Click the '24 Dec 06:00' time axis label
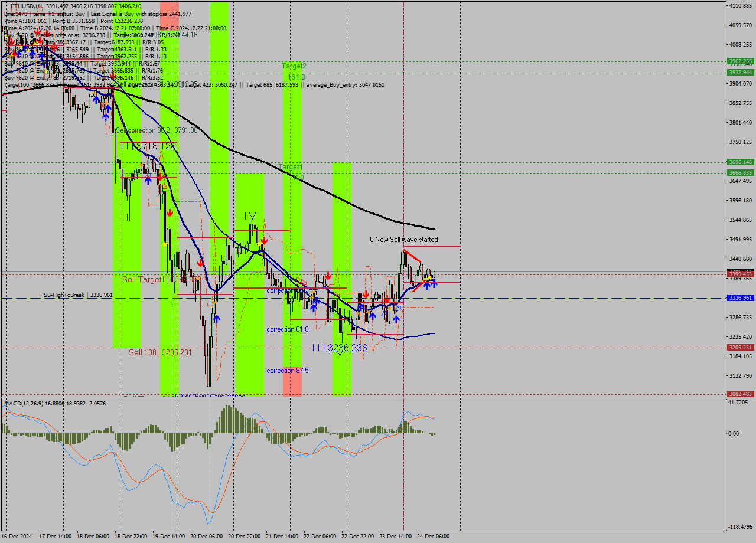This screenshot has height=543, width=756. 433,537
